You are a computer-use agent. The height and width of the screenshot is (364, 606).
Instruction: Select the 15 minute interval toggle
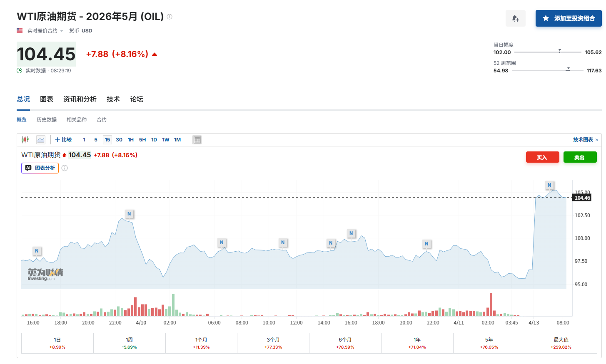coord(107,140)
